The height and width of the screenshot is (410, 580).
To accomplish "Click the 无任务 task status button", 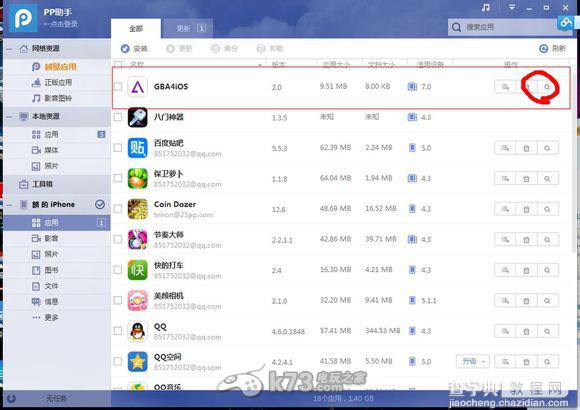I will pos(57,399).
